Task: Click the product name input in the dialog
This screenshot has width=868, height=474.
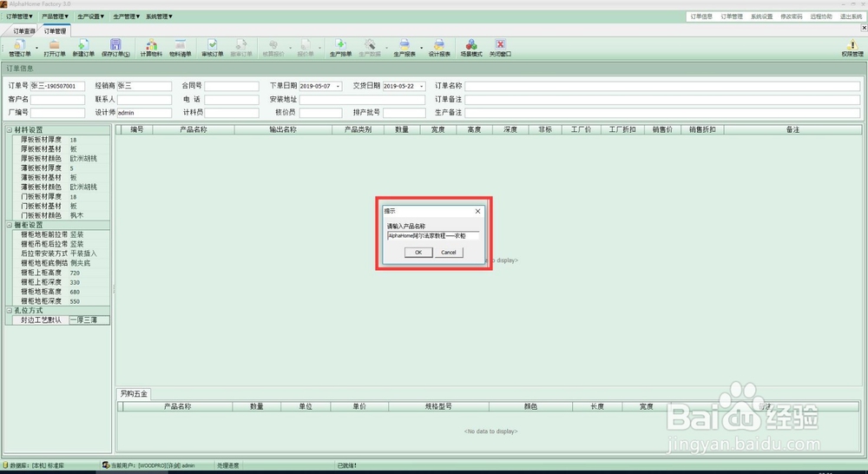Action: (433, 236)
